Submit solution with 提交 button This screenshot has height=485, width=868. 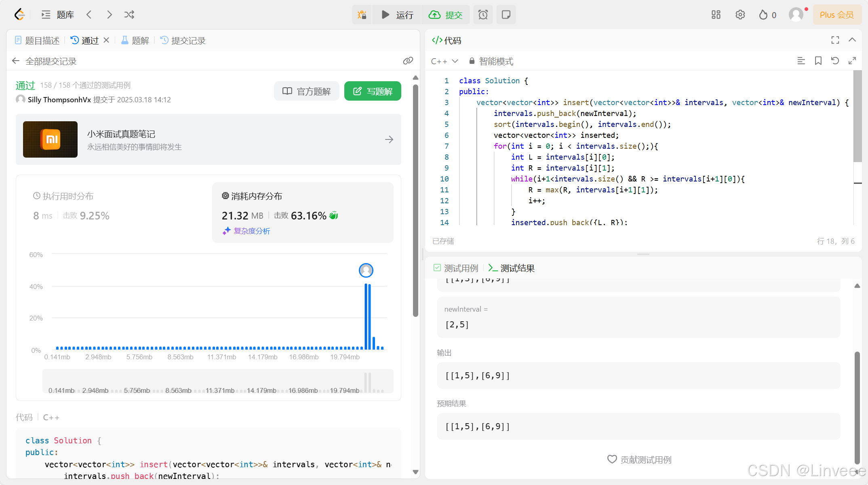click(x=446, y=15)
